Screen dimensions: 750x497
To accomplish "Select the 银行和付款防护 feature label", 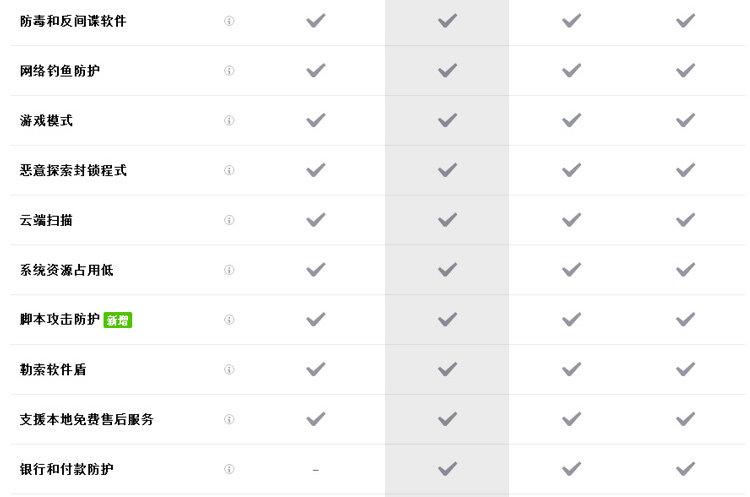I will [66, 469].
